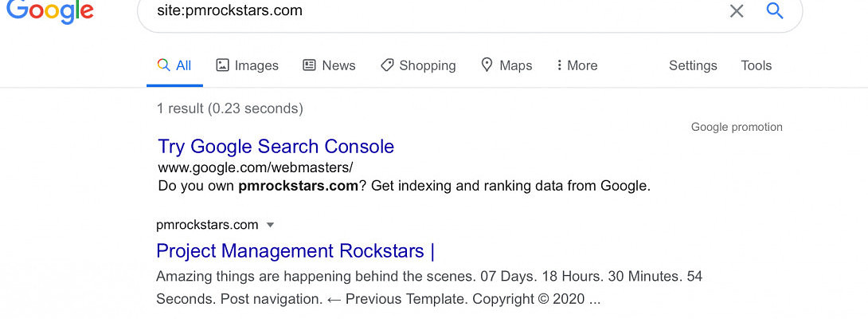
Task: Click the www.google.com/webmasters/ URL
Action: [x=256, y=167]
